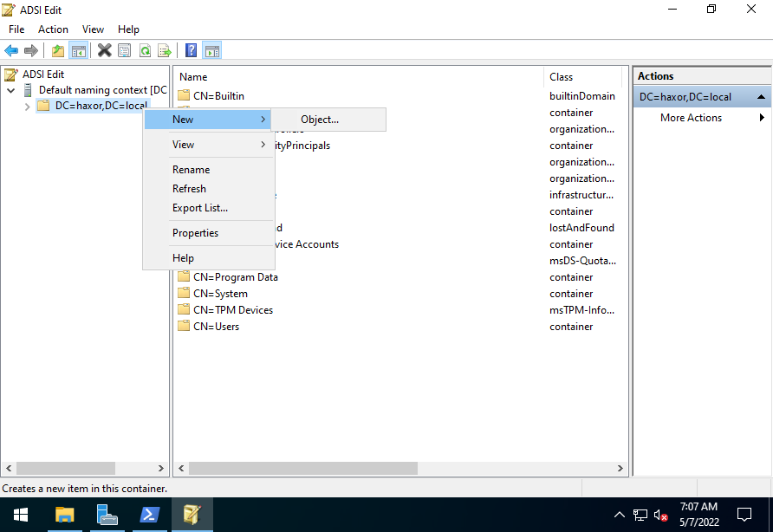Open Server Manager from the taskbar

(107, 516)
